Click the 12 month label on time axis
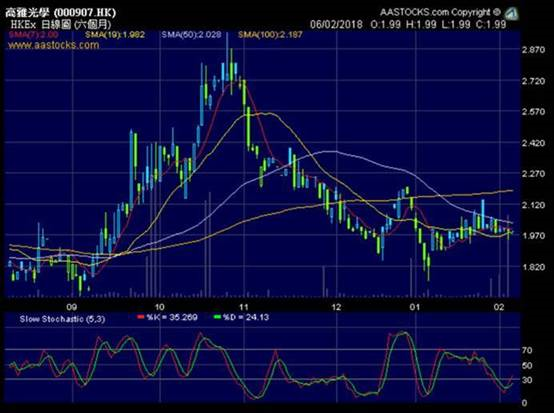The image size is (554, 413). tap(336, 307)
